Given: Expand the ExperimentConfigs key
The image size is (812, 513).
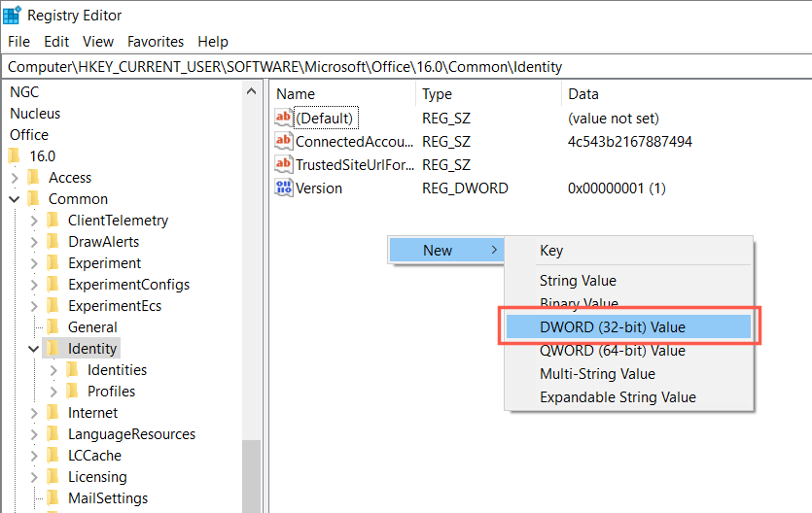Looking at the screenshot, I should click(x=34, y=285).
